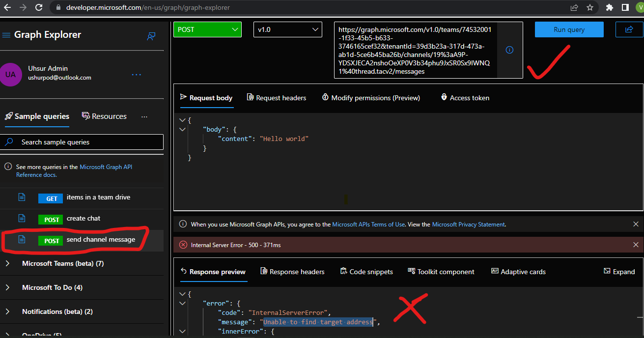Click the Search sample queries field
The height and width of the screenshot is (338, 644).
[x=82, y=142]
